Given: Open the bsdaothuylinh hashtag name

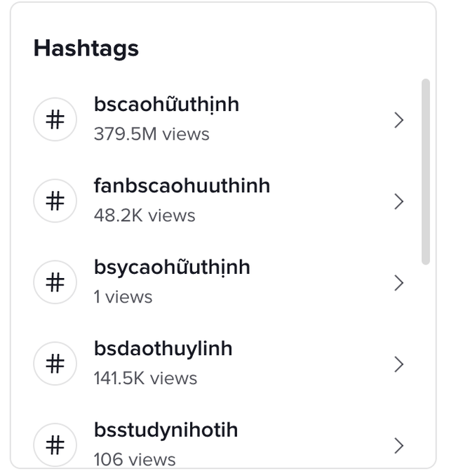Looking at the screenshot, I should pos(163,350).
